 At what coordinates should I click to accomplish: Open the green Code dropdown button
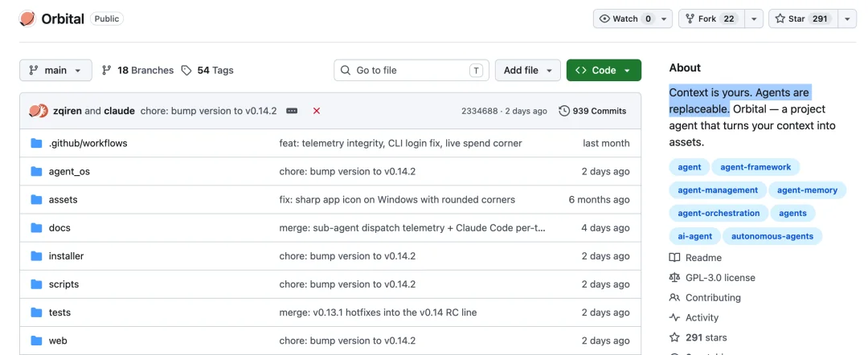coord(604,70)
